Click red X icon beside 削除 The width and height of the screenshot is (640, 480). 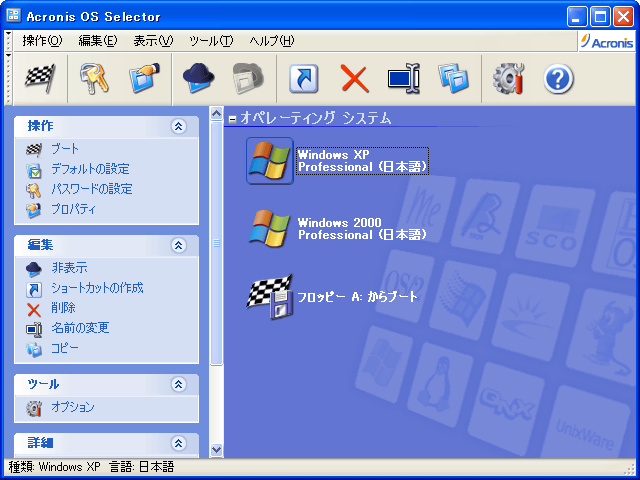[34, 310]
